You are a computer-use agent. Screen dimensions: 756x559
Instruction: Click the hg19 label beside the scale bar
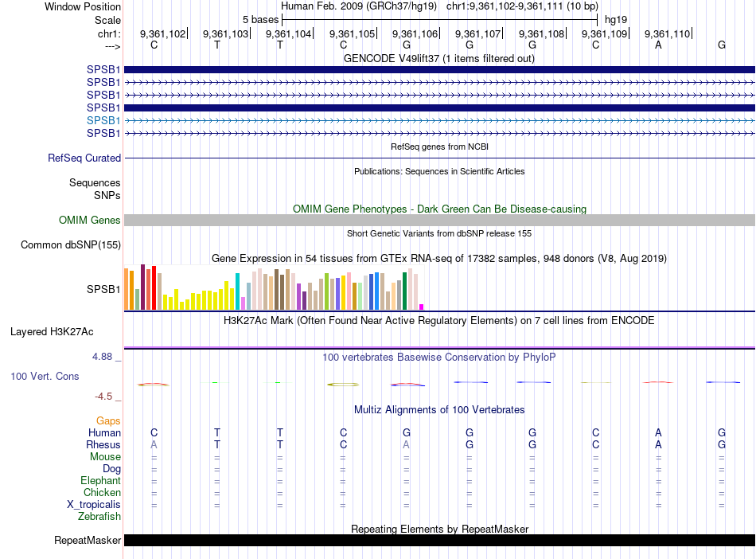(x=616, y=20)
